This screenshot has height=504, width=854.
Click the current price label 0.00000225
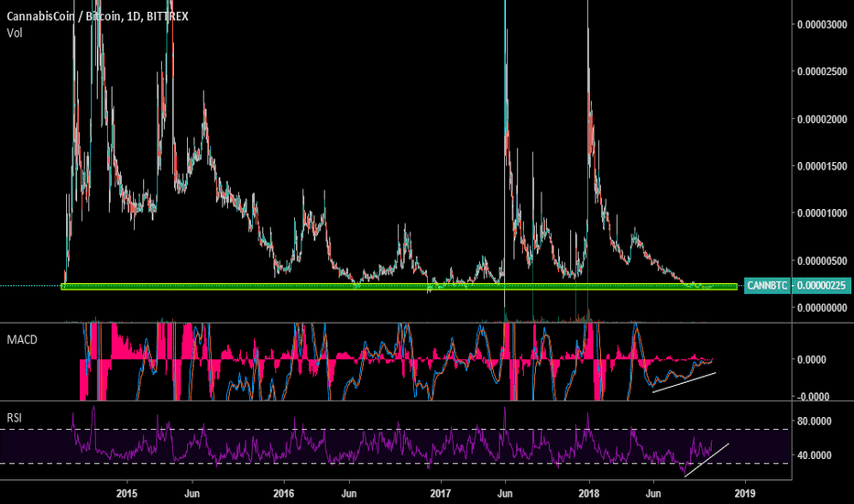pyautogui.click(x=821, y=286)
